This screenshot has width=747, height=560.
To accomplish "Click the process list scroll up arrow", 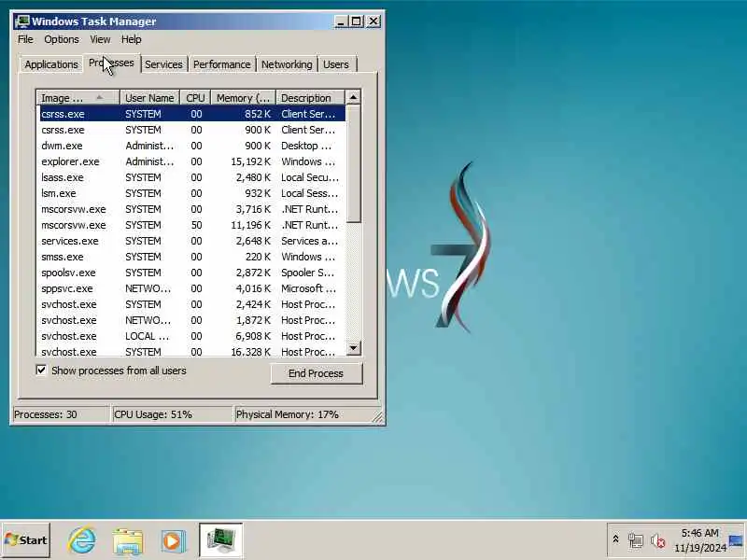I will [x=353, y=97].
